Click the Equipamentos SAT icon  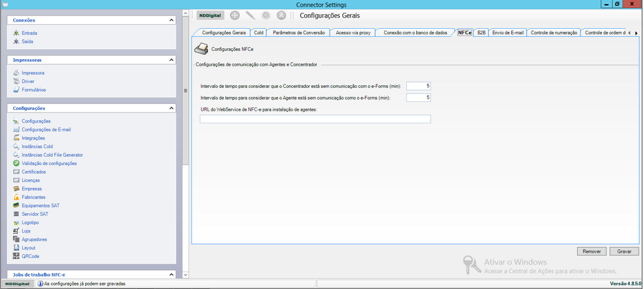[x=16, y=206]
